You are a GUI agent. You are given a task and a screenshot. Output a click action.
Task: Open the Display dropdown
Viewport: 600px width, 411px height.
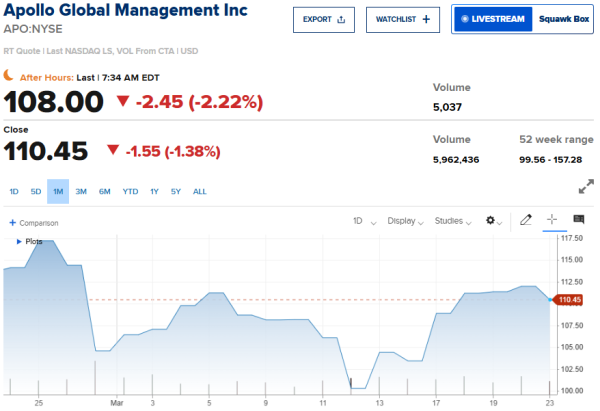(x=405, y=220)
